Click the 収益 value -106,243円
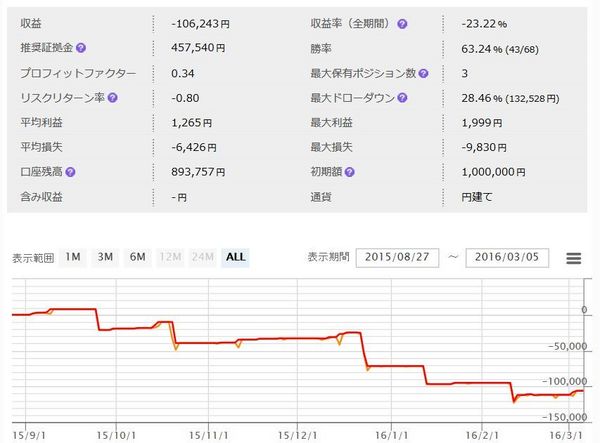 (201, 24)
